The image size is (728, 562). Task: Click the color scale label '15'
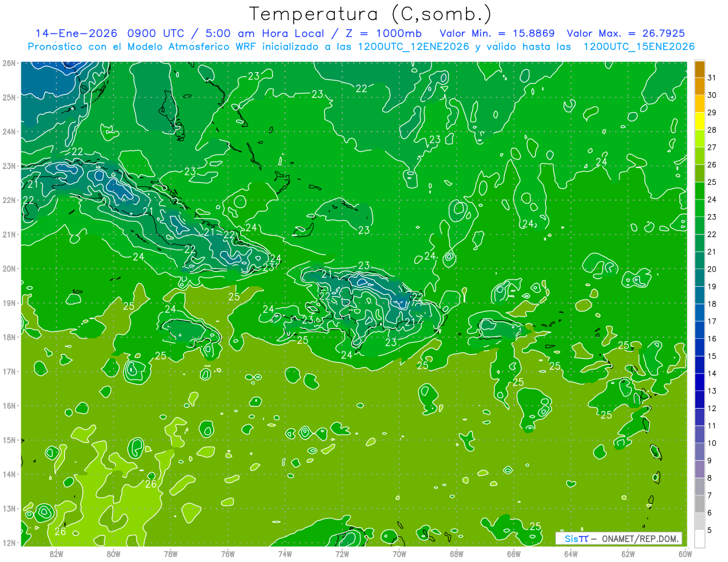pyautogui.click(x=712, y=356)
